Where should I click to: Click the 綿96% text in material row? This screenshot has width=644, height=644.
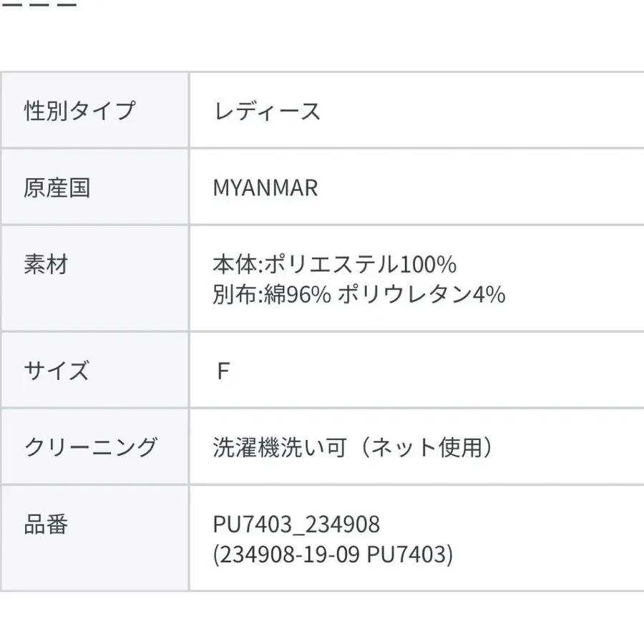298,294
